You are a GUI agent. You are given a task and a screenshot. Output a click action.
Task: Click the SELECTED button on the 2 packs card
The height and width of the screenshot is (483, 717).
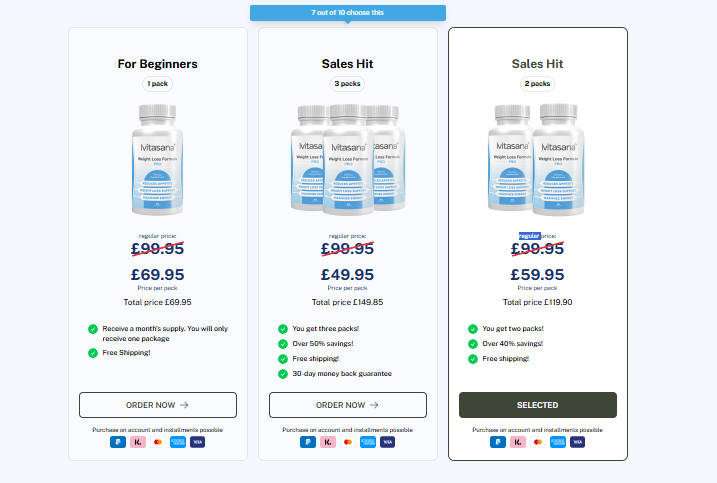point(538,405)
